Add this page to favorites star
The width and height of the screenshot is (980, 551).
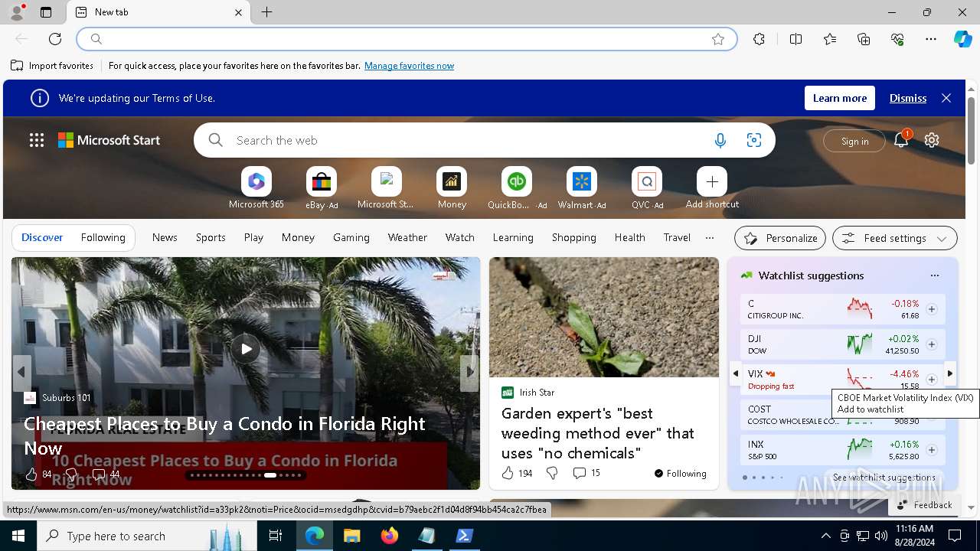click(x=718, y=39)
